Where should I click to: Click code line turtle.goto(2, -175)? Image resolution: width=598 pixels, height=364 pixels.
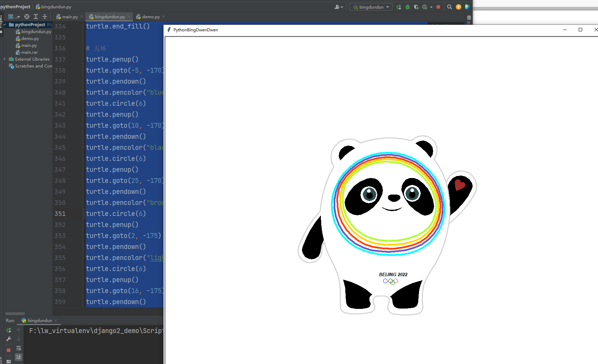123,236
